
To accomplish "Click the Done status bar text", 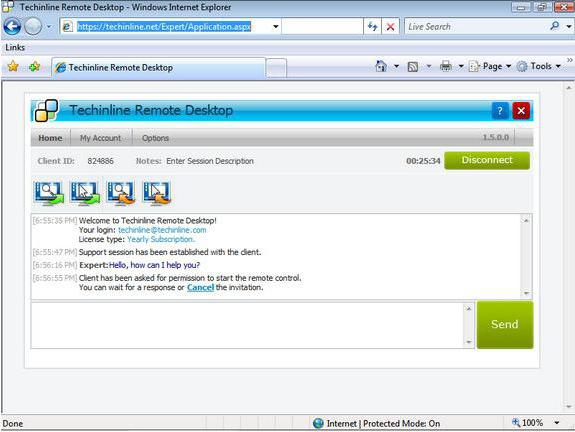I will (x=13, y=424).
